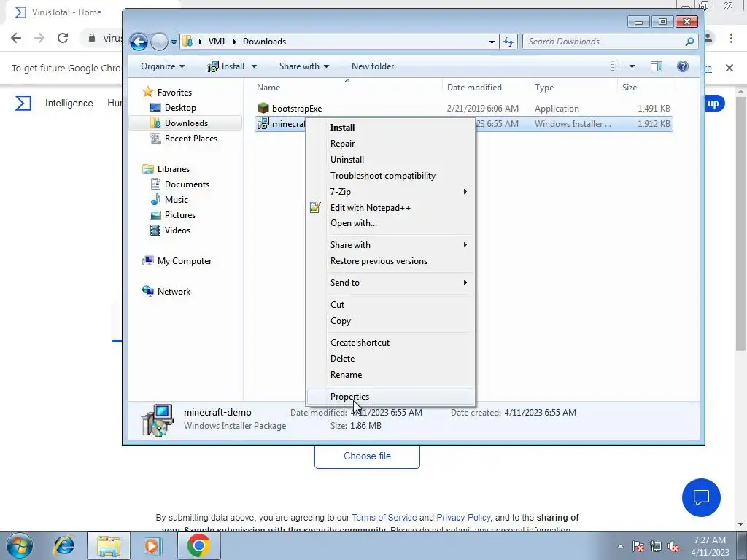This screenshot has height=560, width=747.
Task: Open the Send to submenu
Action: pos(391,283)
